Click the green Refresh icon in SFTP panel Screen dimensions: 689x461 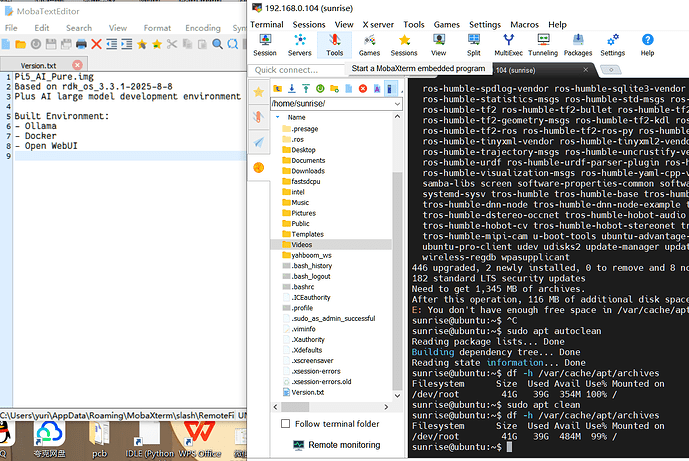pyautogui.click(x=320, y=88)
